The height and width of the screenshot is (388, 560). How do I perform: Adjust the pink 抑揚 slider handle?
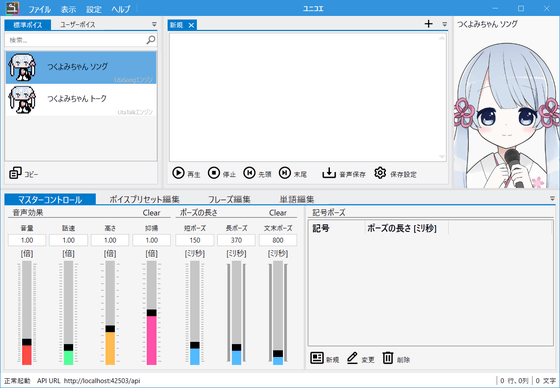[x=151, y=313]
